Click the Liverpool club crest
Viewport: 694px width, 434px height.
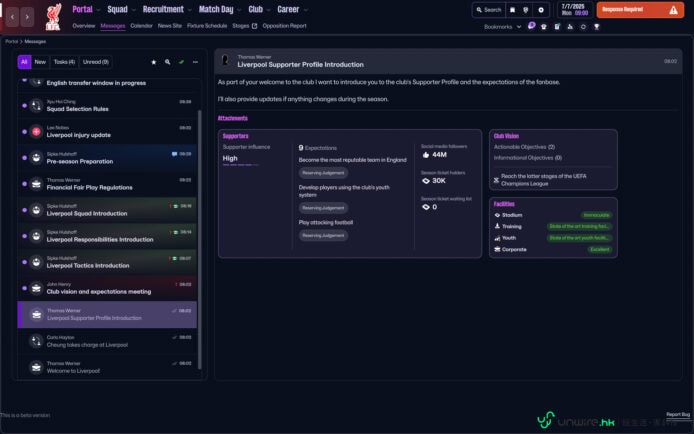tap(54, 17)
